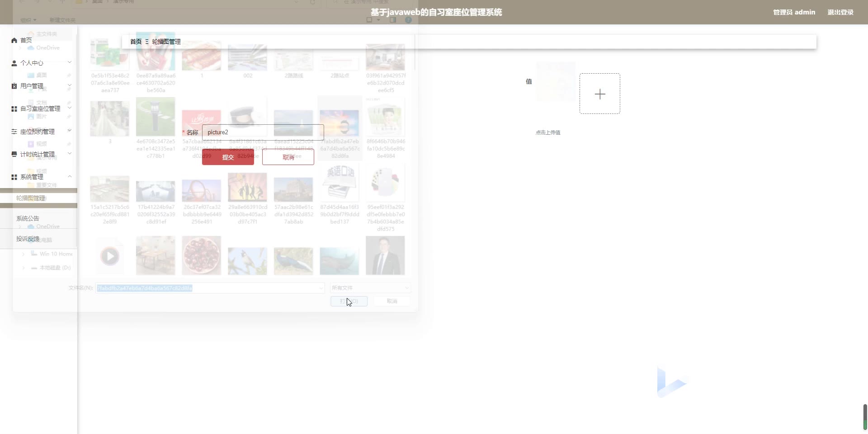Click the plus icon in the upload box
868x434 pixels.
click(600, 94)
